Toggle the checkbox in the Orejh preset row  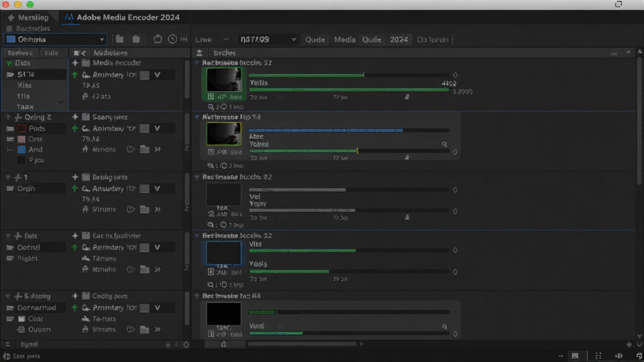click(145, 189)
